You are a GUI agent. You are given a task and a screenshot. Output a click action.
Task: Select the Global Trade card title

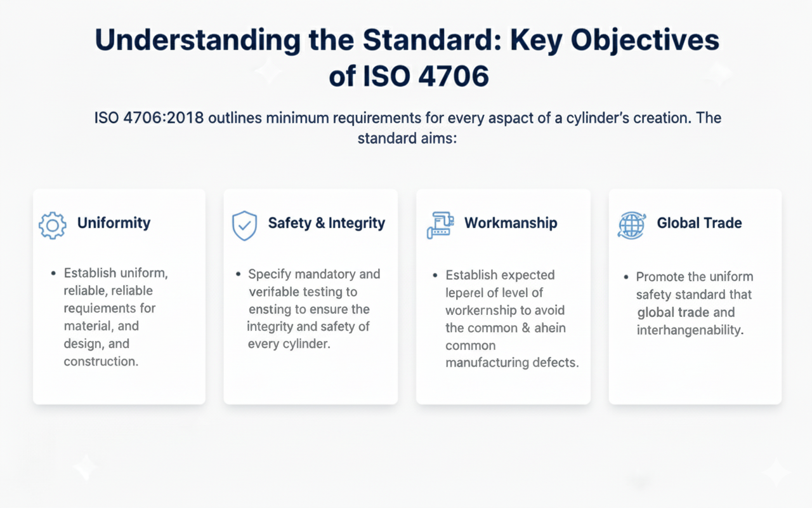699,223
